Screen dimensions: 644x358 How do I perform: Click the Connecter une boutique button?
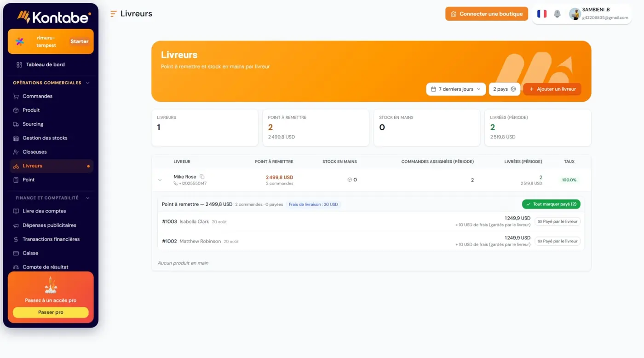tap(487, 14)
